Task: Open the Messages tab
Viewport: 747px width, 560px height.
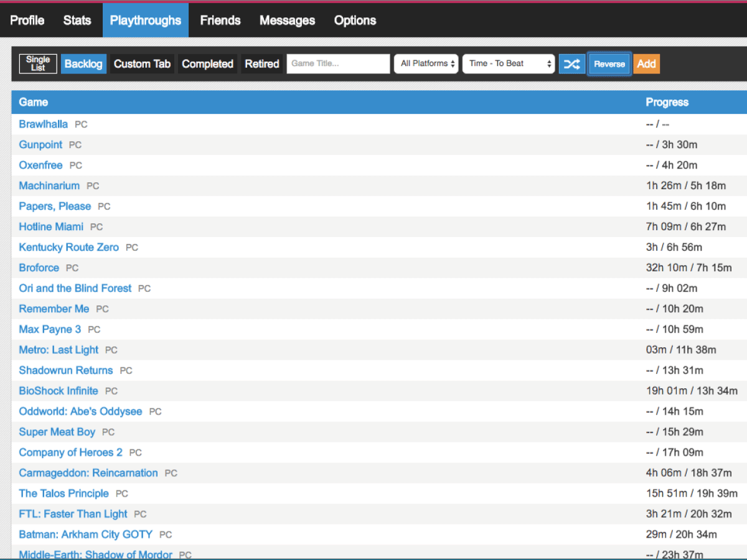Action: pyautogui.click(x=288, y=20)
